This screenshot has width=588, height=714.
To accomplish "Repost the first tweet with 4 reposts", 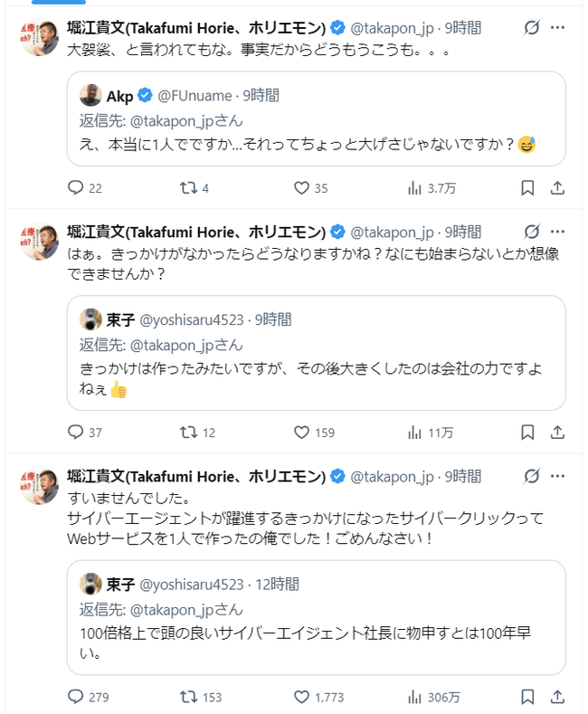I will pos(188,188).
